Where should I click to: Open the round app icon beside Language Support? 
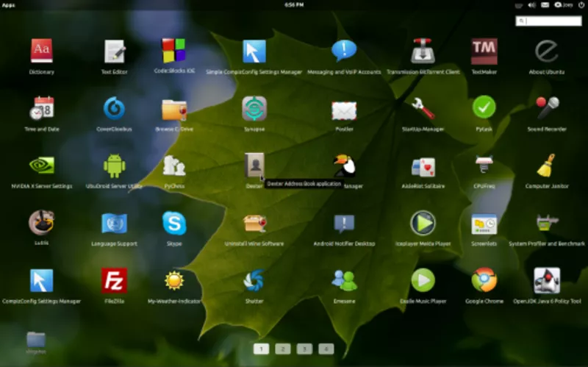tap(42, 222)
